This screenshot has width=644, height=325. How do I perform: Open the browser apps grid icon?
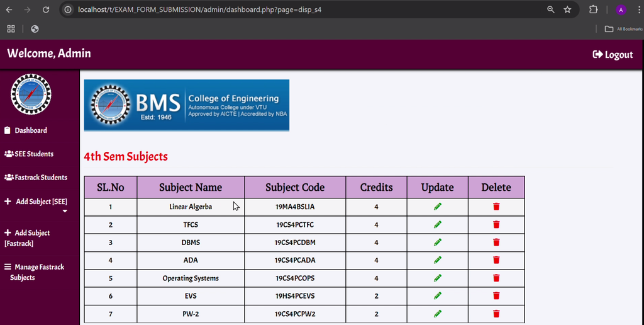click(x=11, y=29)
